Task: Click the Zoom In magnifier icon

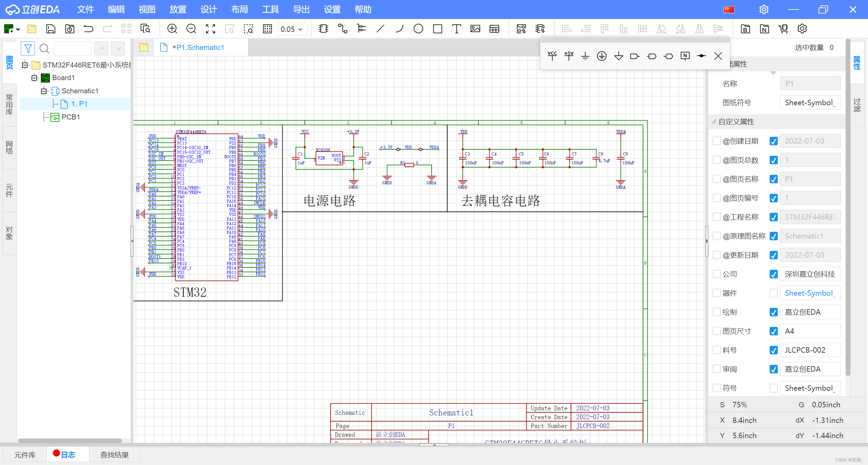Action: 172,29
